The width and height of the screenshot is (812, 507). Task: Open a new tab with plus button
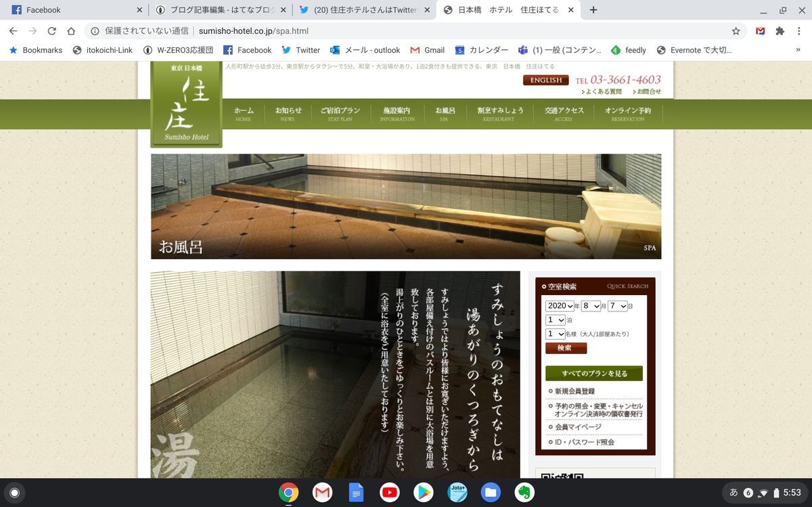click(593, 10)
